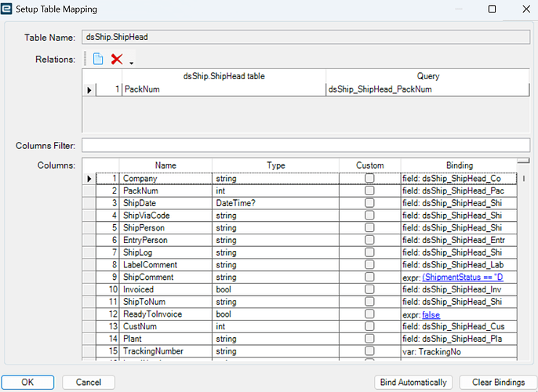Select the Company name cell

pyautogui.click(x=165, y=178)
